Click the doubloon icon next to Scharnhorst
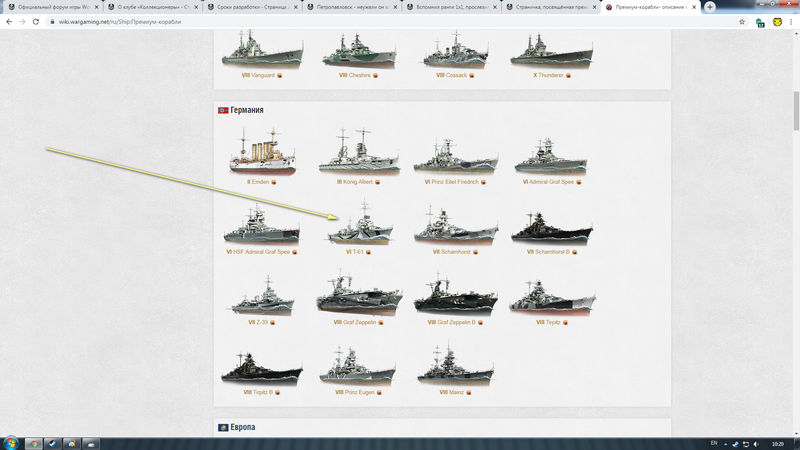Image resolution: width=800 pixels, height=450 pixels. [474, 252]
